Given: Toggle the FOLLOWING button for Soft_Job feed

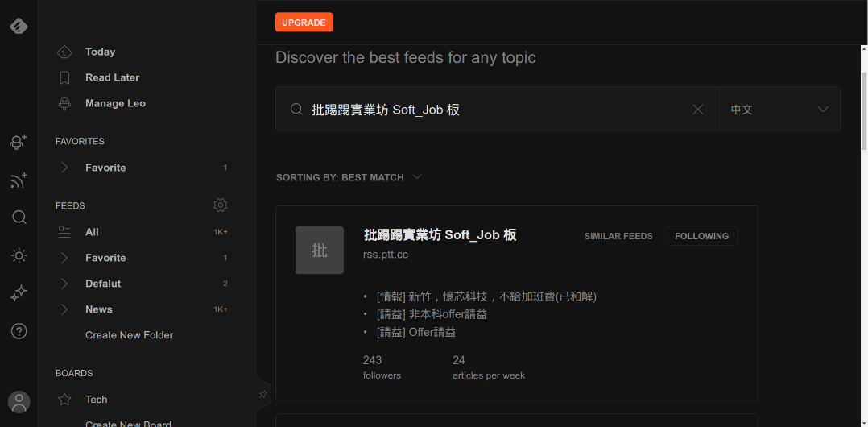Looking at the screenshot, I should [x=701, y=236].
